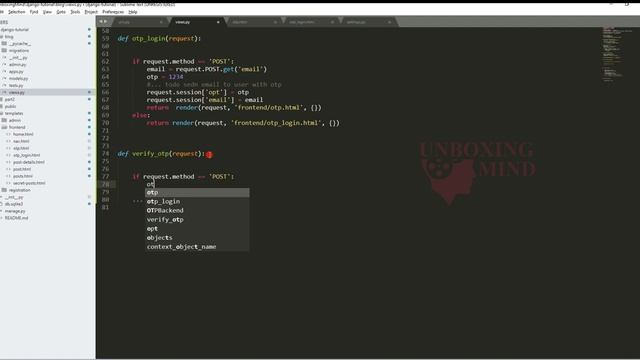Image resolution: width=640 pixels, height=360 pixels.
Task: Open the Preferences menu
Action: tap(113, 12)
